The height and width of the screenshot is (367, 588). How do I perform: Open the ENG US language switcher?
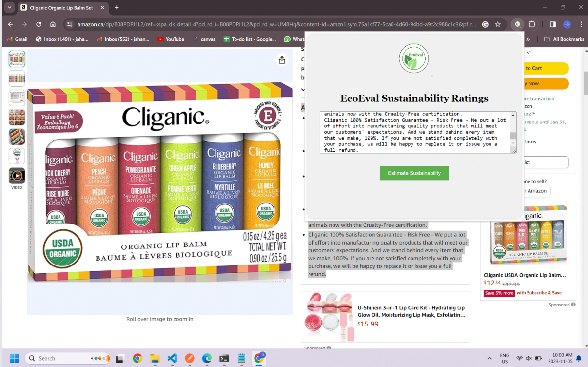[505, 358]
